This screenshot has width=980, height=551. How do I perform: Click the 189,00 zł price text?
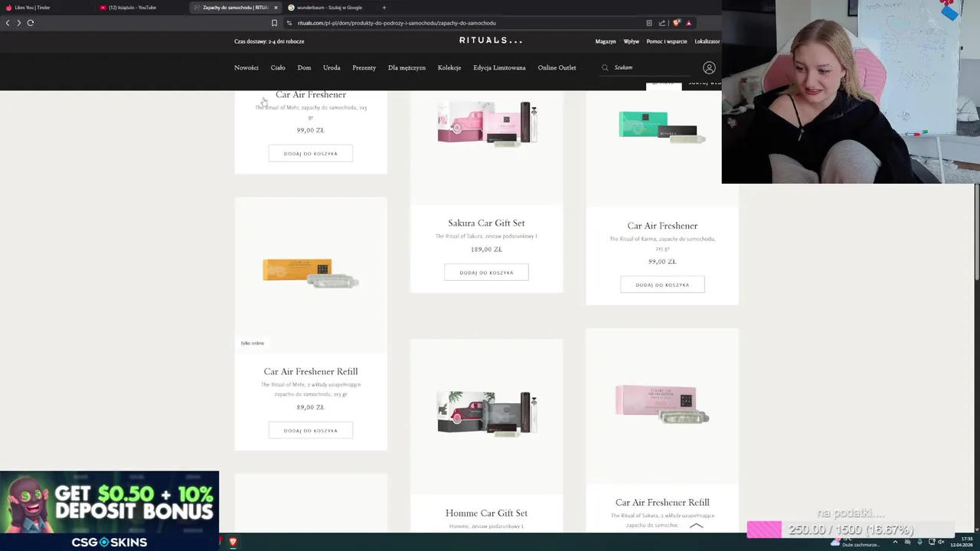[x=486, y=249]
